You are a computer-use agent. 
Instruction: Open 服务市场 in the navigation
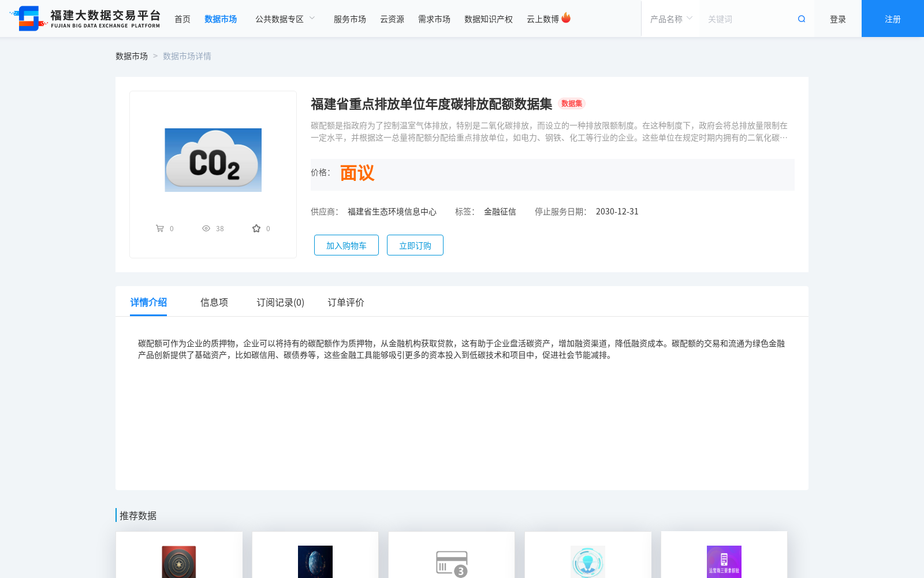click(x=350, y=19)
